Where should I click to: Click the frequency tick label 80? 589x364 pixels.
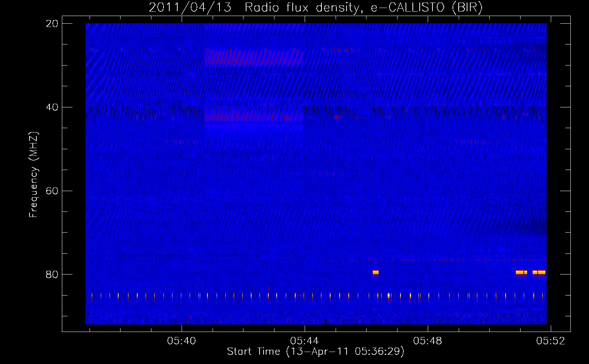52,274
